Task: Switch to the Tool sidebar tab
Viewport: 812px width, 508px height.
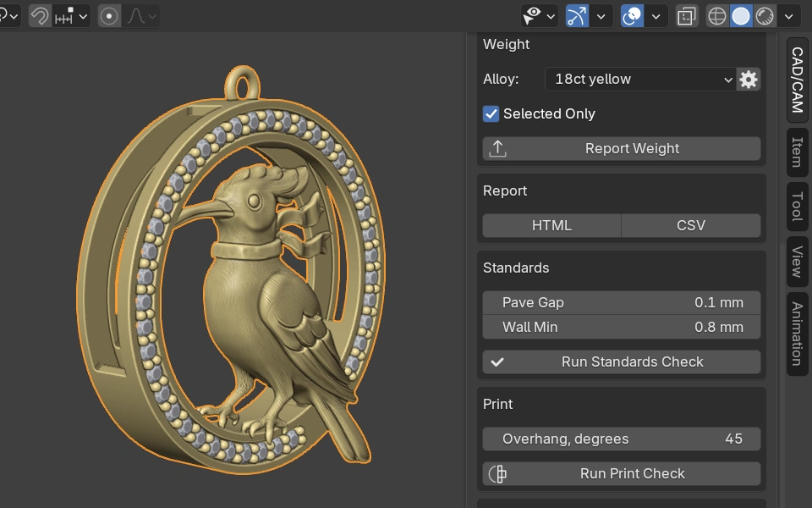Action: (798, 207)
